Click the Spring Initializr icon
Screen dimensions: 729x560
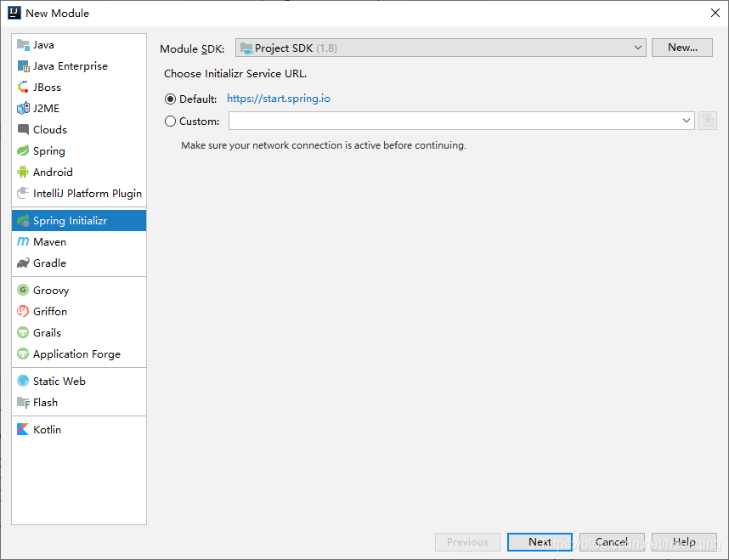(23, 220)
